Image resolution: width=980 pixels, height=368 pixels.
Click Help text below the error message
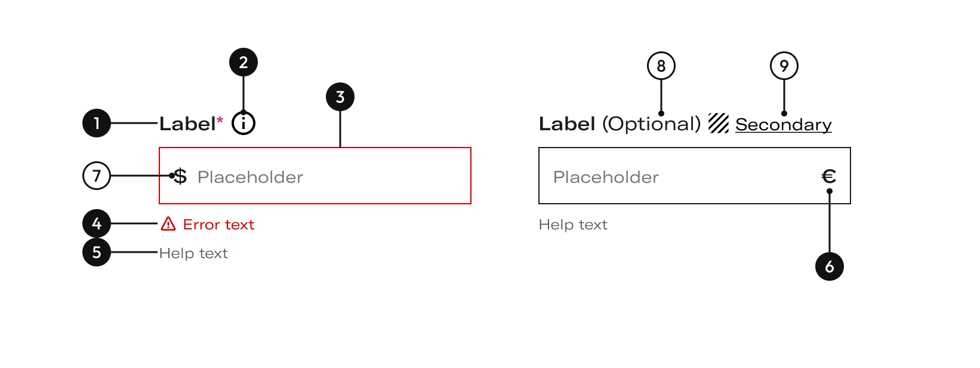click(193, 253)
